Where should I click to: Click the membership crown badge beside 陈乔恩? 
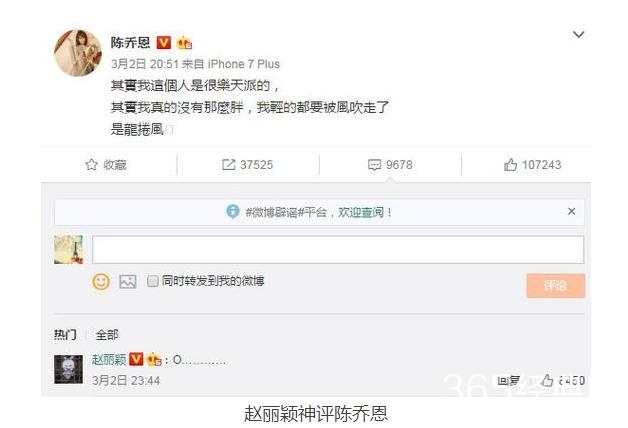point(184,43)
